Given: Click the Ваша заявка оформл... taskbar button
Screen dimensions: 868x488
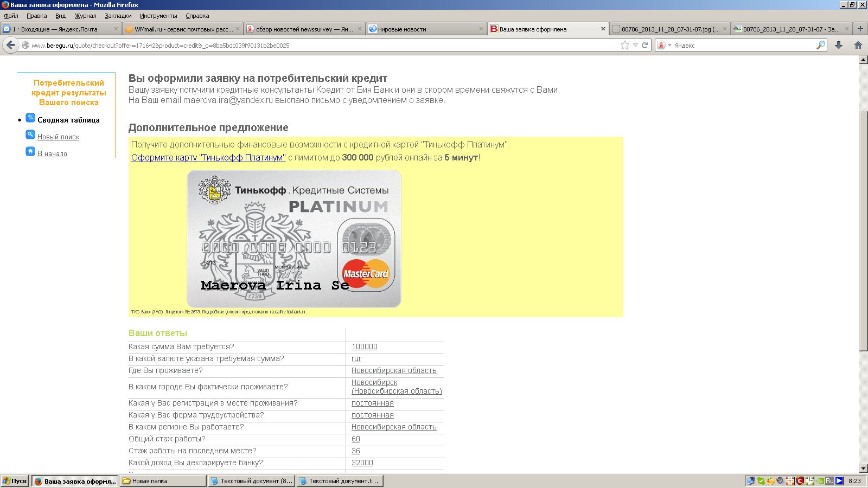Looking at the screenshot, I should tap(74, 481).
